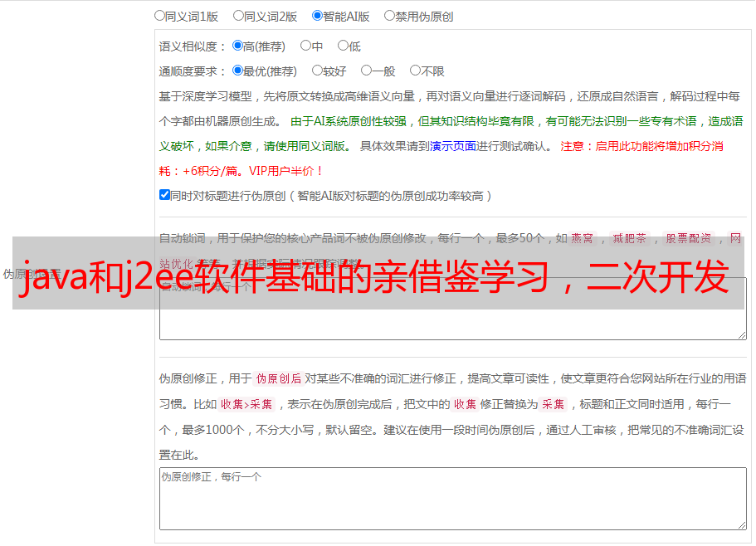Select the 禁用伪原创 radio option

coord(389,16)
